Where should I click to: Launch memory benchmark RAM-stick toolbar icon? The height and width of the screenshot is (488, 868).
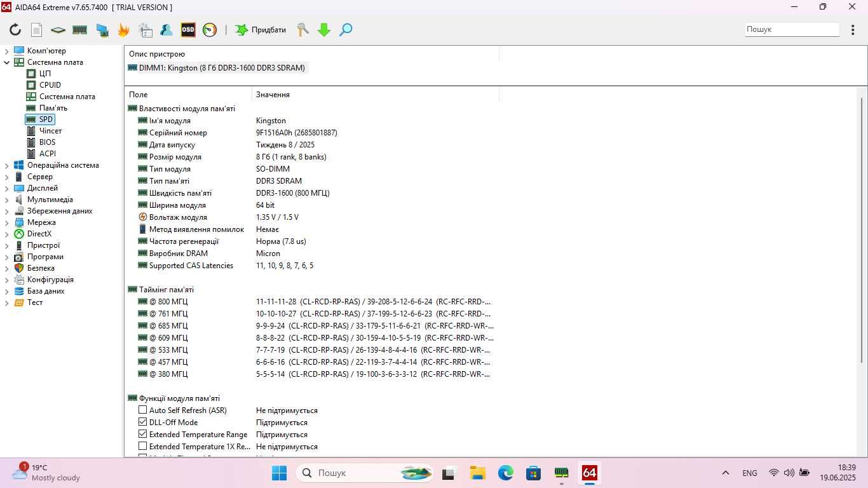point(79,30)
